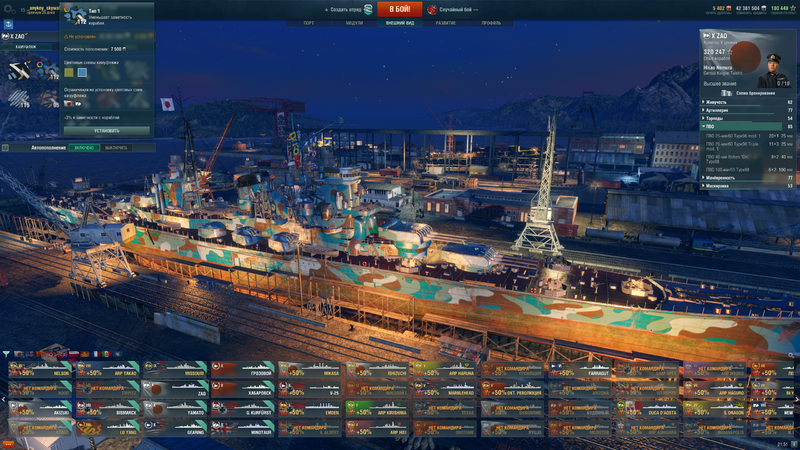Select the MINOTAUR ship card
The image size is (800, 450).
pos(242,428)
